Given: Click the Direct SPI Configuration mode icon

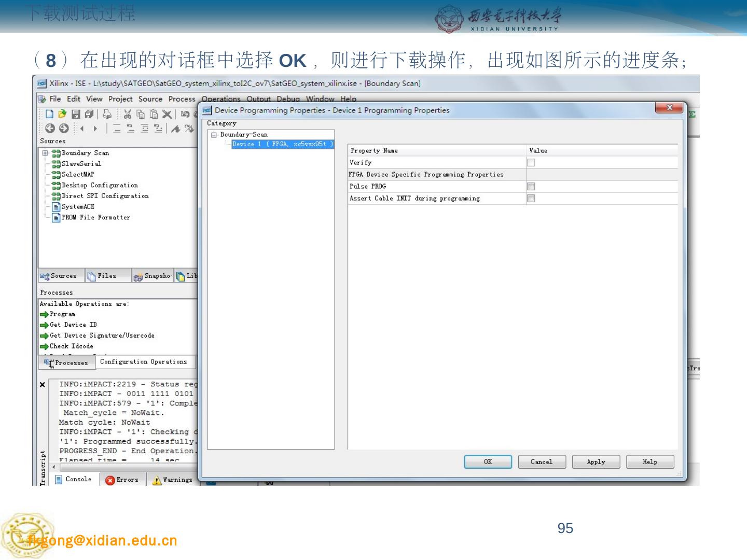Looking at the screenshot, I should point(57,196).
